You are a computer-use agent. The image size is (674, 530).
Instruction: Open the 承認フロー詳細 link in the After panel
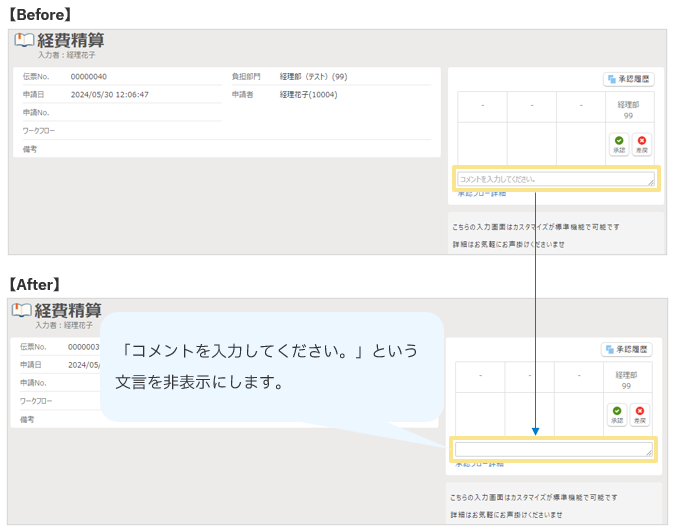coord(479,464)
